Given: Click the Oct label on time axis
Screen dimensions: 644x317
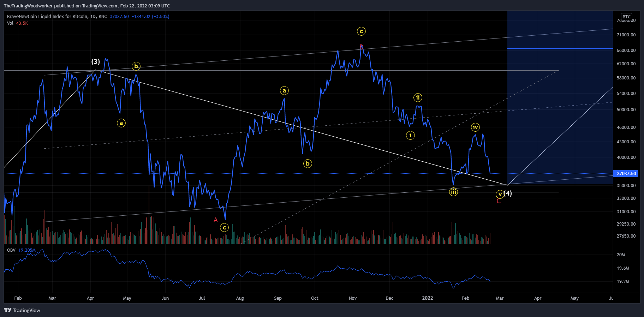Looking at the screenshot, I should [x=315, y=298].
